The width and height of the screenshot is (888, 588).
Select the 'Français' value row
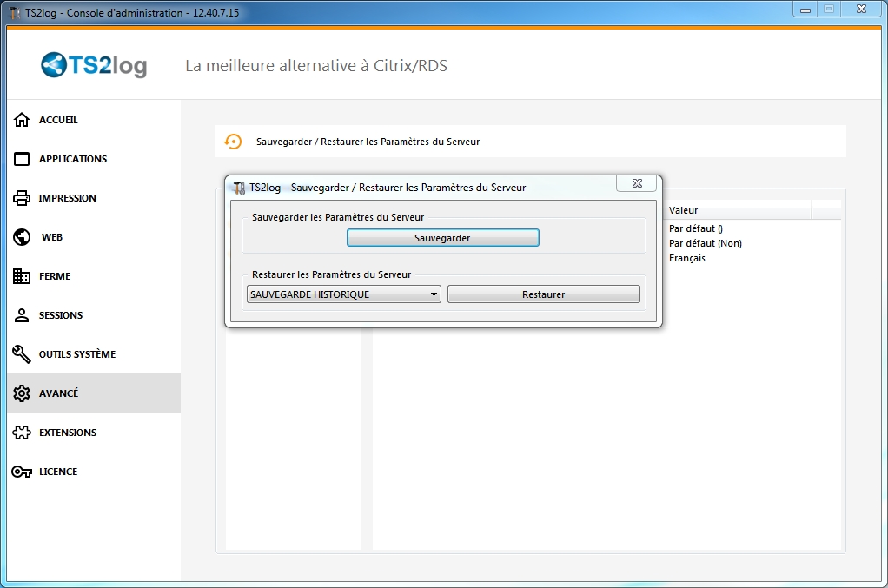click(x=687, y=258)
